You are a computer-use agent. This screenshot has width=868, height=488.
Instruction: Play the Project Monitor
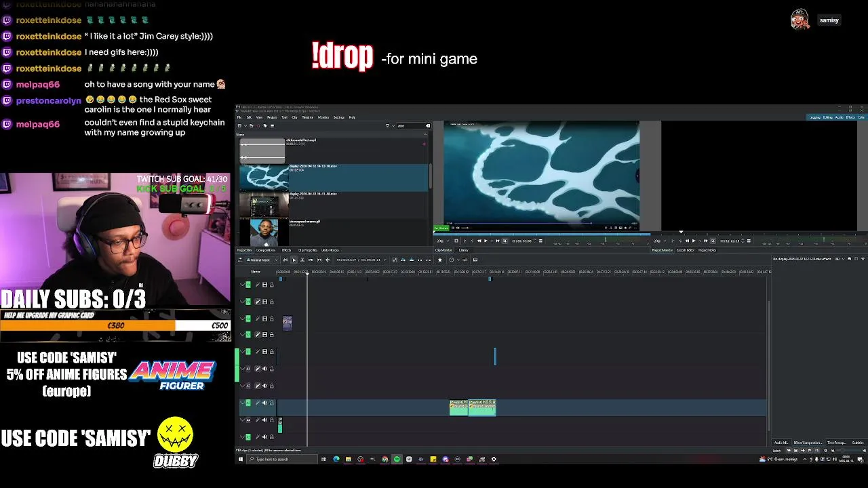pyautogui.click(x=694, y=241)
